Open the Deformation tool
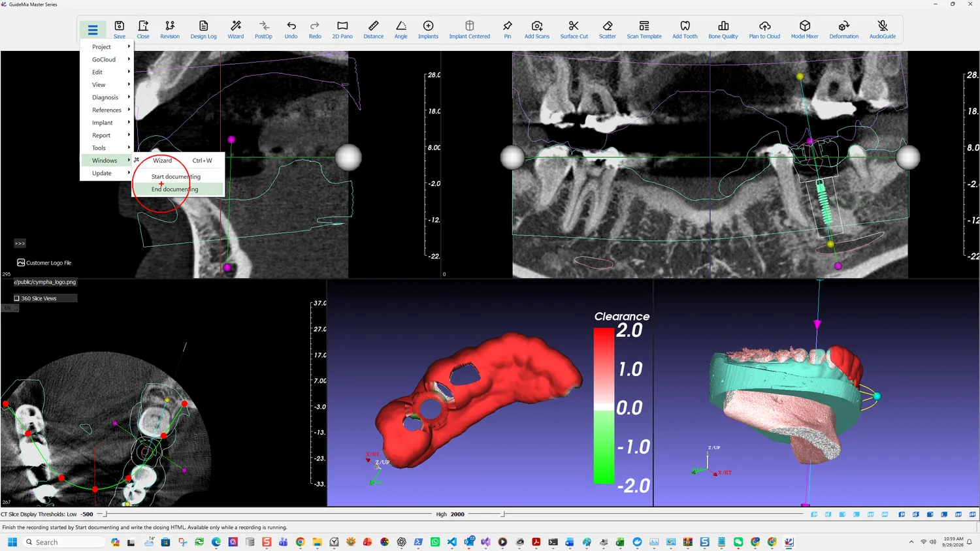The width and height of the screenshot is (980, 551). [844, 29]
